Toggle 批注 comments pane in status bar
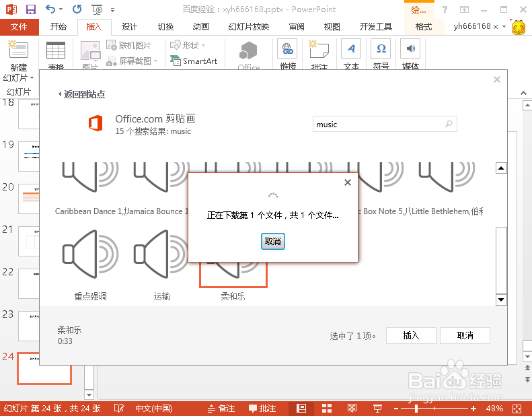532x416 pixels. pyautogui.click(x=262, y=408)
